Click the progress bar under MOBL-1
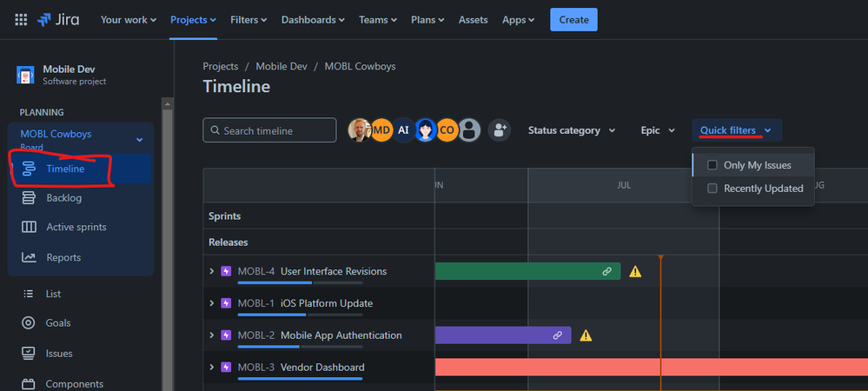868x391 pixels. 300,315
